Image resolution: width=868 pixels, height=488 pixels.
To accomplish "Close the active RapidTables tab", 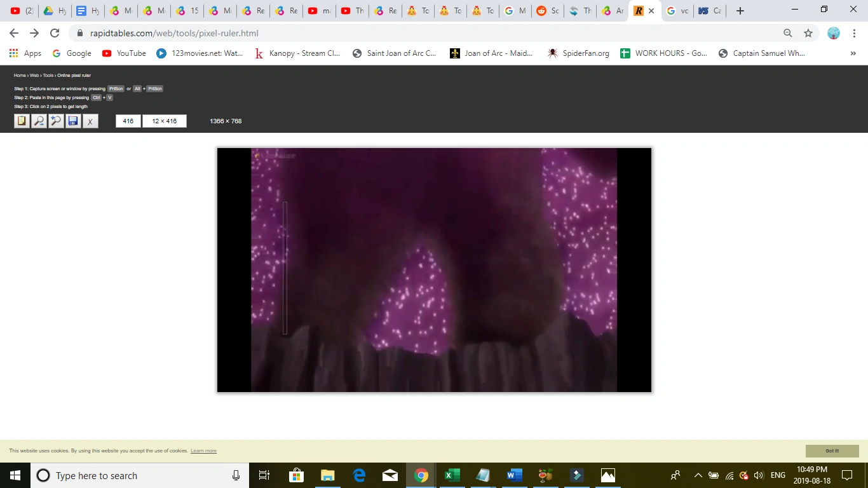I will [x=651, y=11].
